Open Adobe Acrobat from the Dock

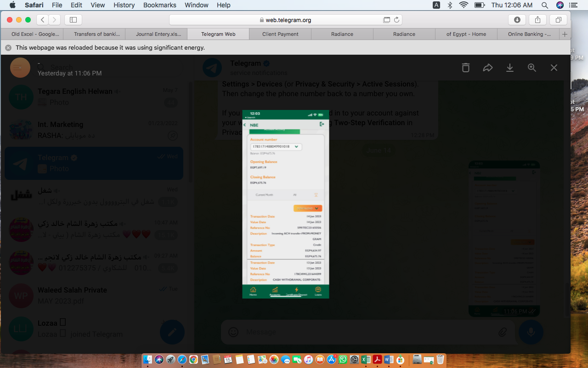(x=377, y=360)
